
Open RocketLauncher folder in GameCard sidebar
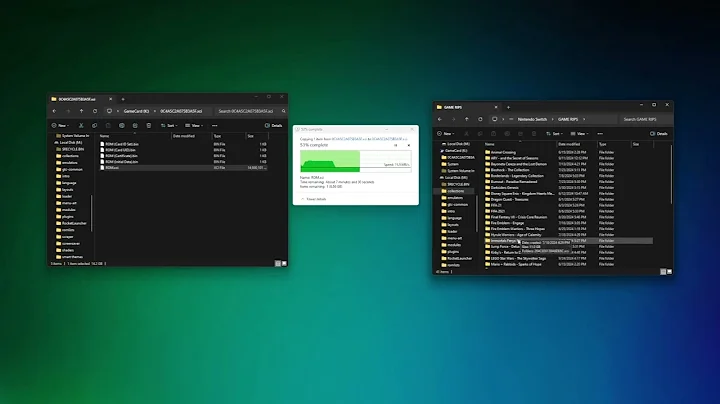pyautogui.click(x=71, y=223)
